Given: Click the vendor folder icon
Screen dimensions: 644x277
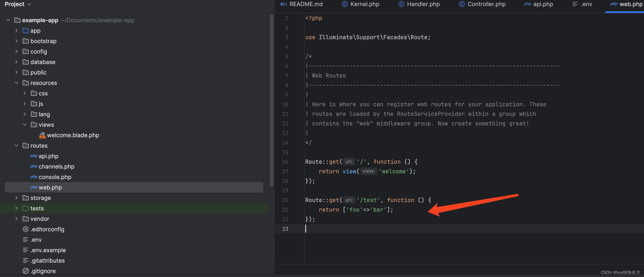Looking at the screenshot, I should tap(25, 219).
